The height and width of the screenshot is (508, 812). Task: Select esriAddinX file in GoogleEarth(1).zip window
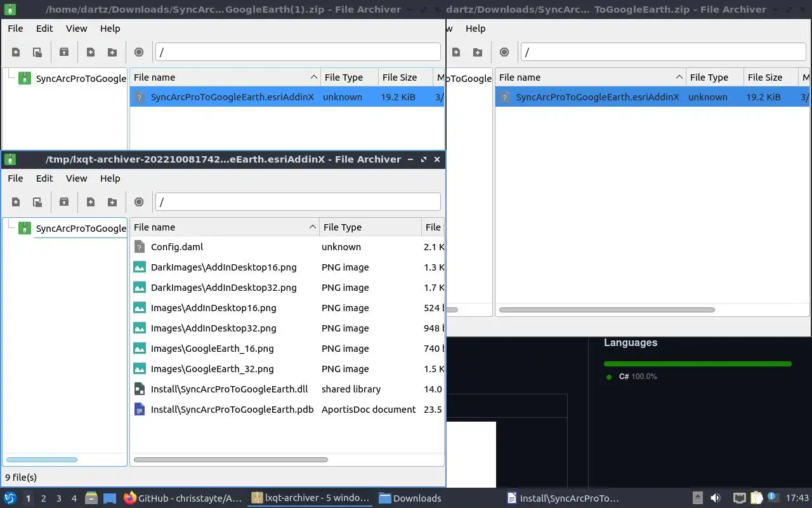[x=287, y=97]
